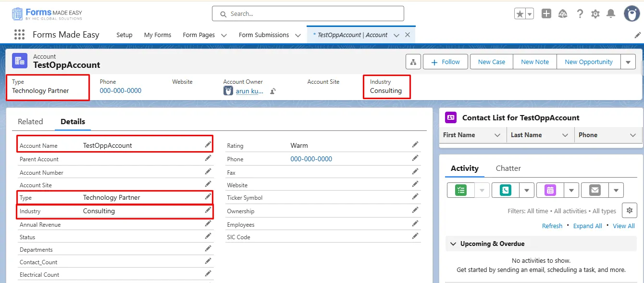
Task: Close the TestOppAccount workspace tab
Action: (408, 35)
